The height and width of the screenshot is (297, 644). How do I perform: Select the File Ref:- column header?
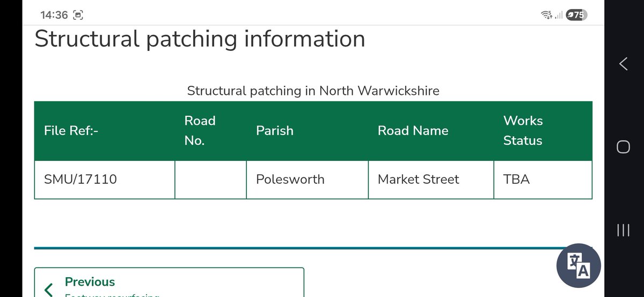click(x=105, y=131)
